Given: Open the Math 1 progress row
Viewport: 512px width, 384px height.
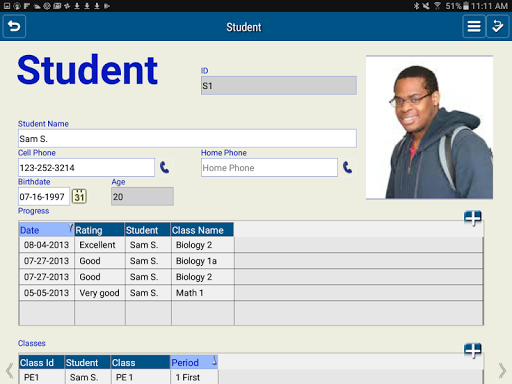Looking at the screenshot, I should (251, 293).
